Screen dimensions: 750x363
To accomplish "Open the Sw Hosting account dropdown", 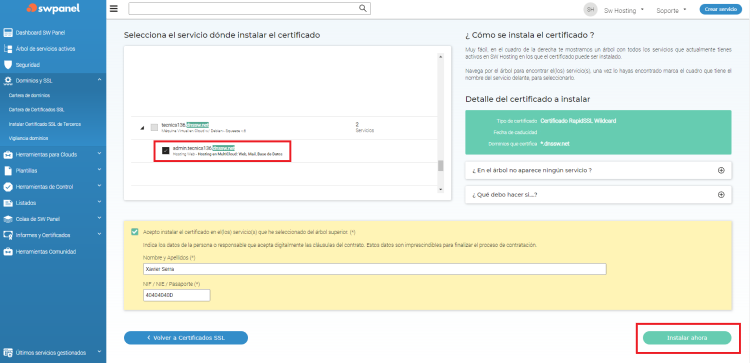I will (623, 10).
